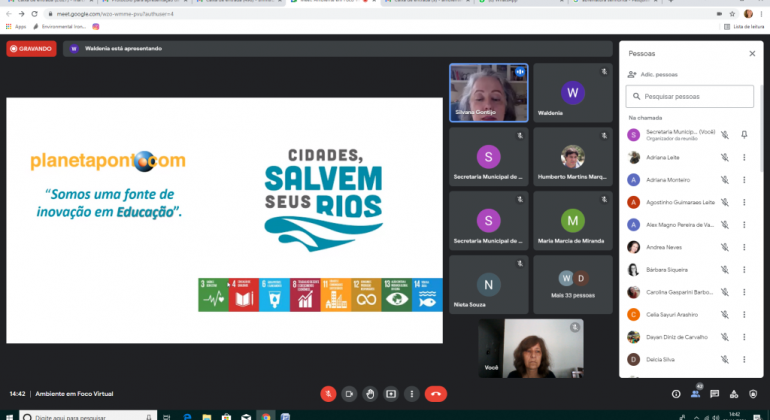
Task: Toggle the camera button in call controls
Action: tap(349, 394)
